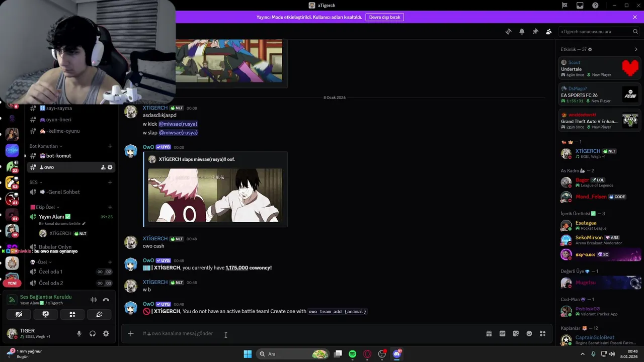Create invite for owo channel
The height and width of the screenshot is (362, 644).
pos(103,167)
